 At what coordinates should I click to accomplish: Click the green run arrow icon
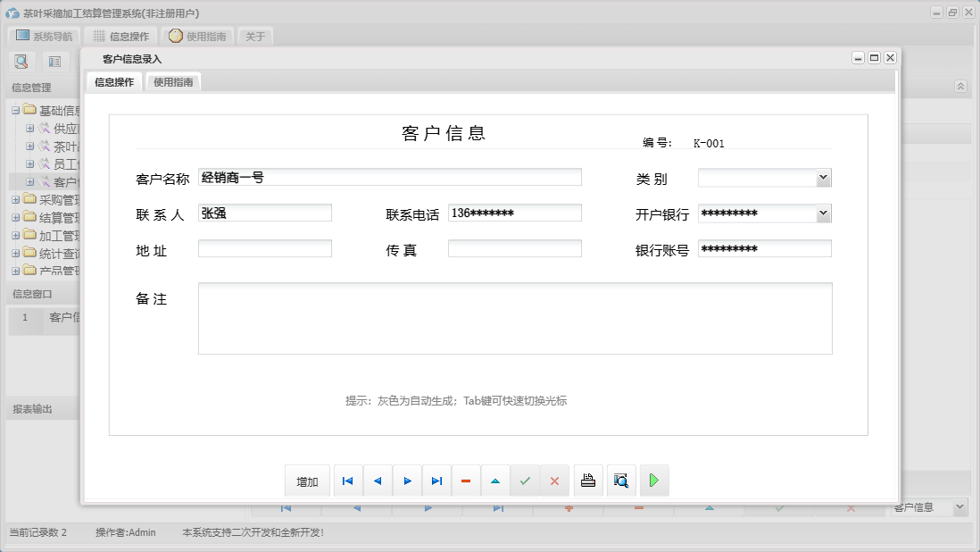pyautogui.click(x=654, y=480)
